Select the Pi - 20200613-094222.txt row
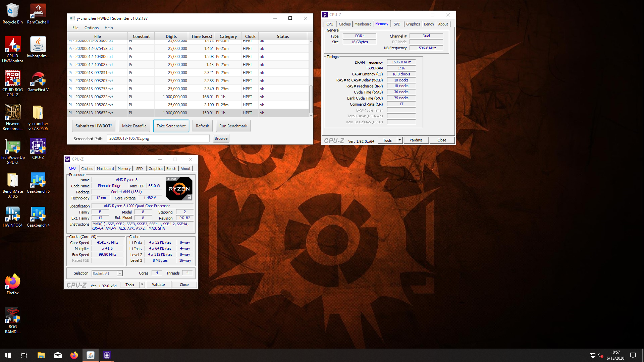The image size is (644, 362). coord(188,97)
